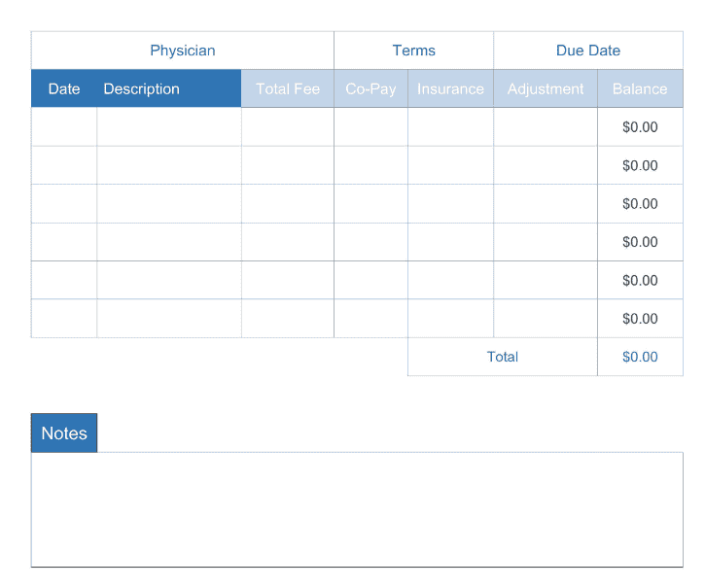Click the Adjustment column header
705x588 pixels.
tap(546, 88)
